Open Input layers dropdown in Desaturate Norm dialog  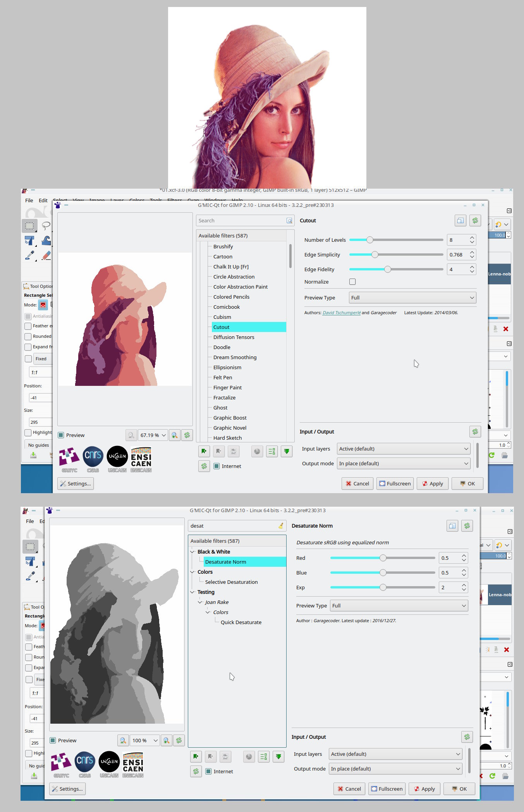coord(395,754)
